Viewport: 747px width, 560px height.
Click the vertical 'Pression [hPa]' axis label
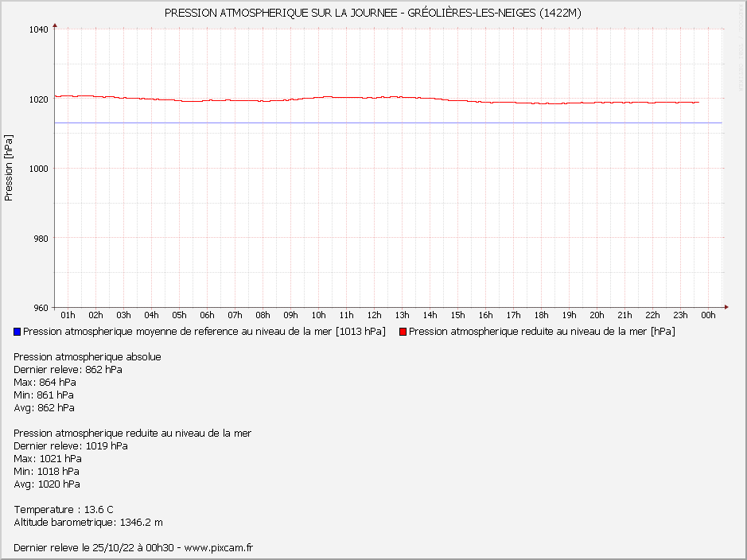click(9, 167)
